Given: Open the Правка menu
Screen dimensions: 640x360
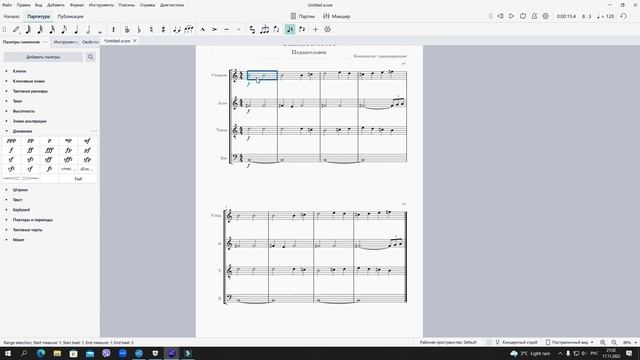Looking at the screenshot, I should 23,5.
